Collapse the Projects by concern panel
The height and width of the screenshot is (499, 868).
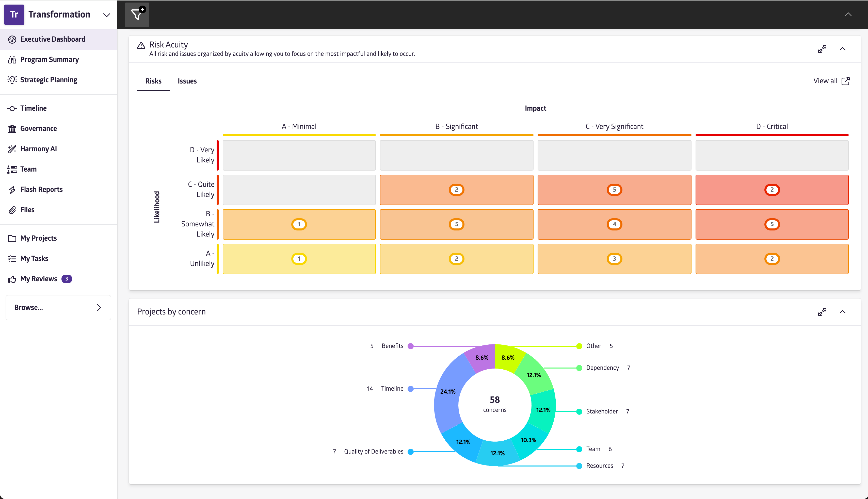(842, 312)
